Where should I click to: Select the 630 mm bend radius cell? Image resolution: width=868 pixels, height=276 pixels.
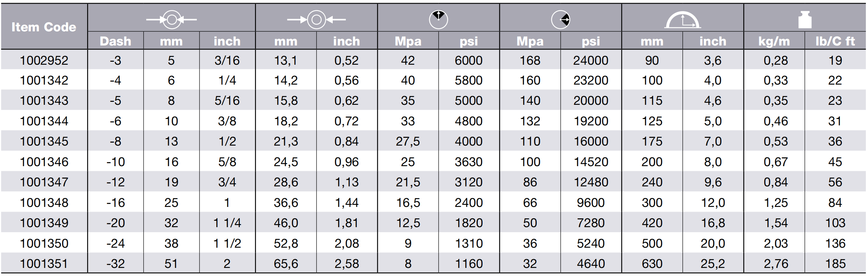pos(652,264)
